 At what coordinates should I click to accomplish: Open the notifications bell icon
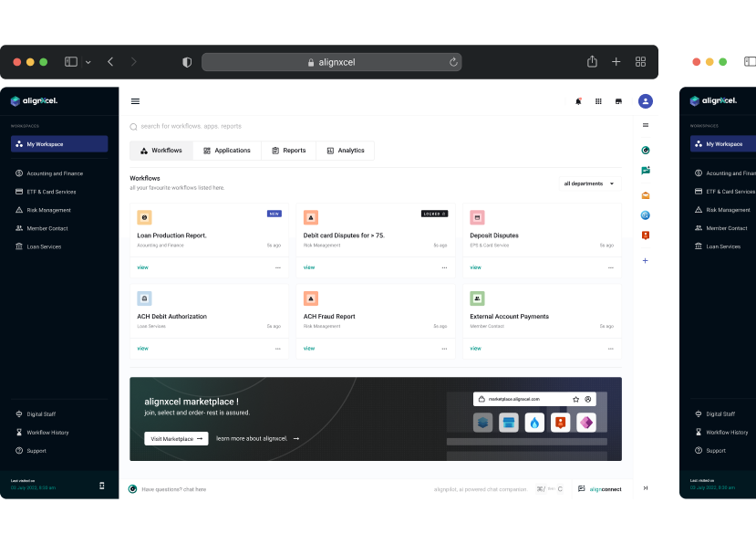(x=578, y=101)
